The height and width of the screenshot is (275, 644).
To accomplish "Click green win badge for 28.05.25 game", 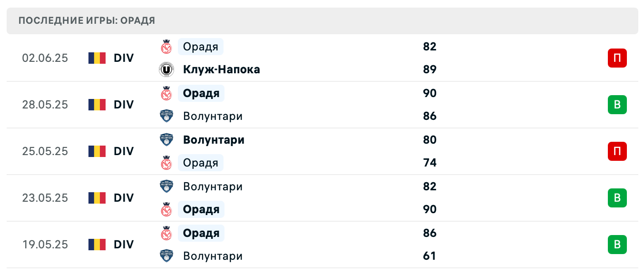I will (617, 105).
